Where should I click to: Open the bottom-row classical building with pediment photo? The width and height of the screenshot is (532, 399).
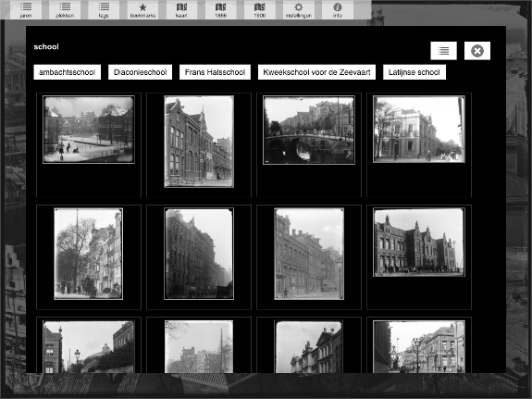pyautogui.click(x=308, y=347)
